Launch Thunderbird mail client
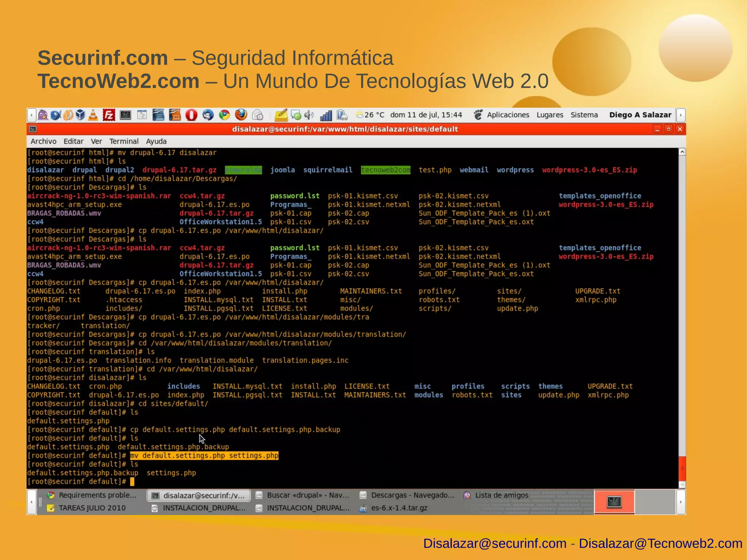This screenshot has height=560, width=747. coord(208,115)
